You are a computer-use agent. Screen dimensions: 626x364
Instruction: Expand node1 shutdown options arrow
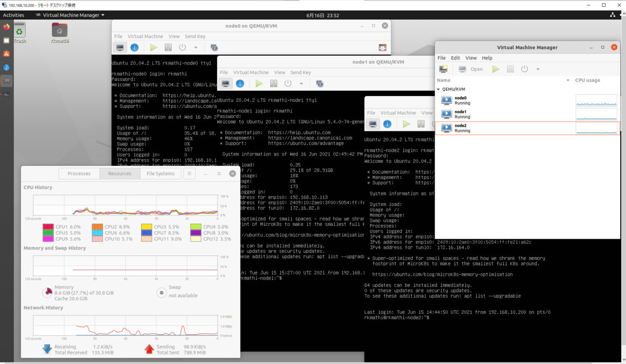301,84
